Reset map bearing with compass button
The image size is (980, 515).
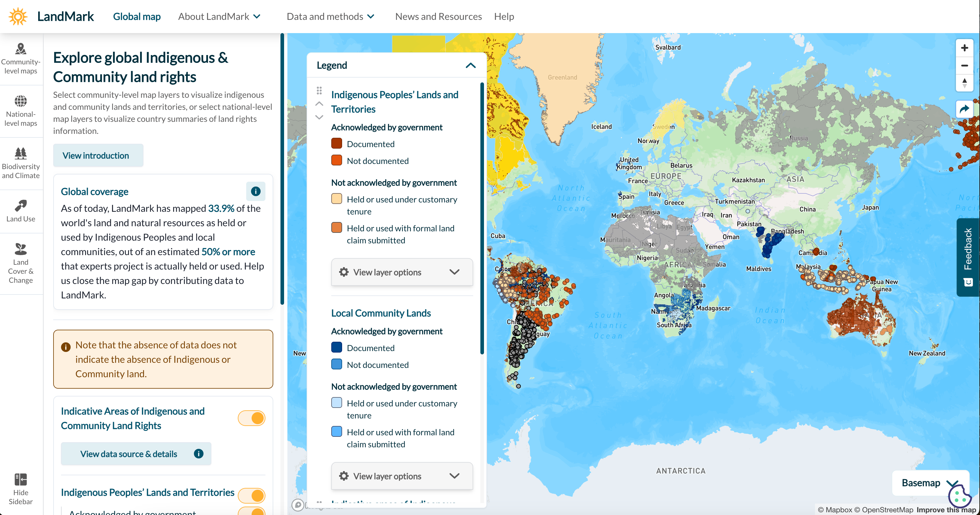(964, 83)
